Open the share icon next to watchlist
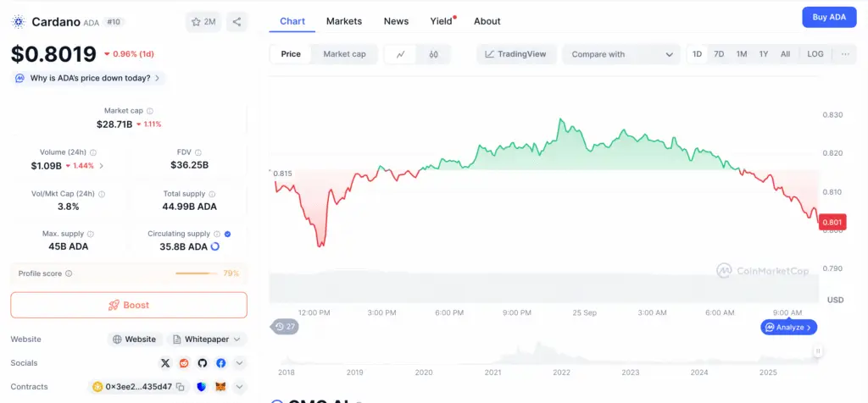Image resolution: width=868 pixels, height=403 pixels. [x=236, y=22]
